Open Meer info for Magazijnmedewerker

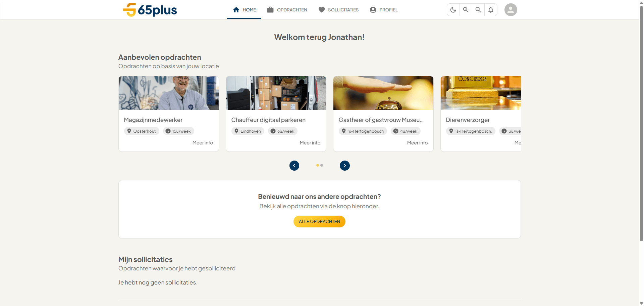pyautogui.click(x=203, y=143)
